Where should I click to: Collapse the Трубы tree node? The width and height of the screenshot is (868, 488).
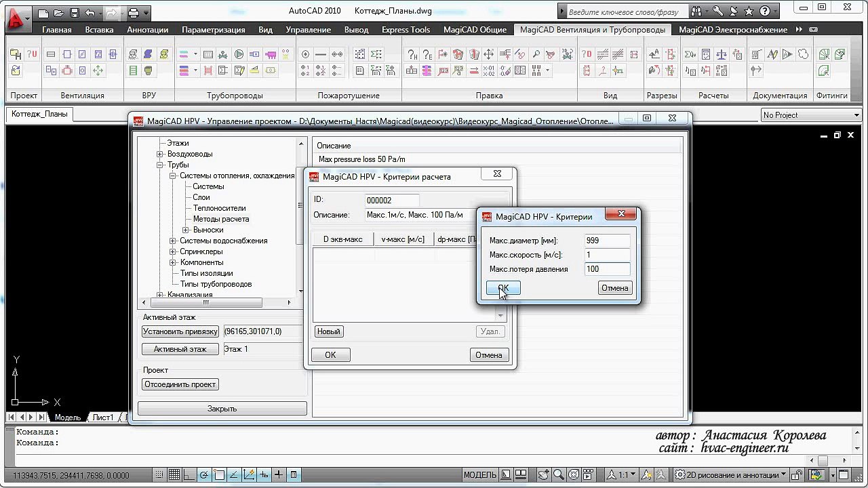coord(161,165)
